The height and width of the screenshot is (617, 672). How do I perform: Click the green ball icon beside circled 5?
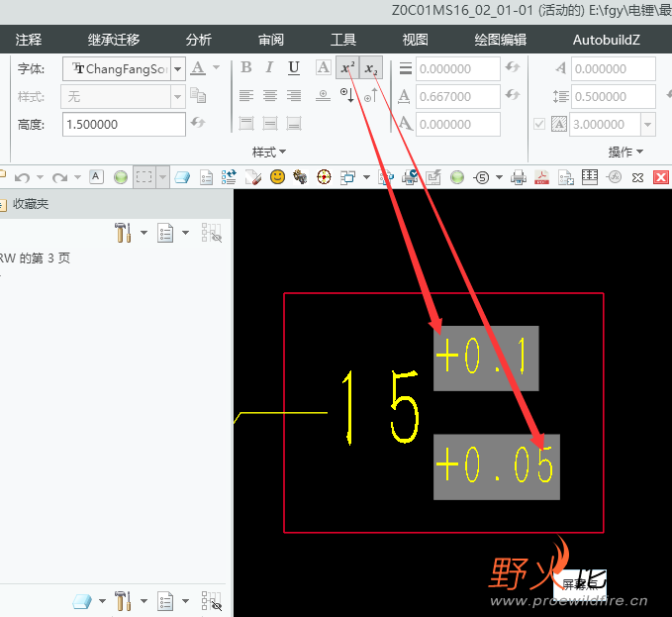click(x=457, y=177)
